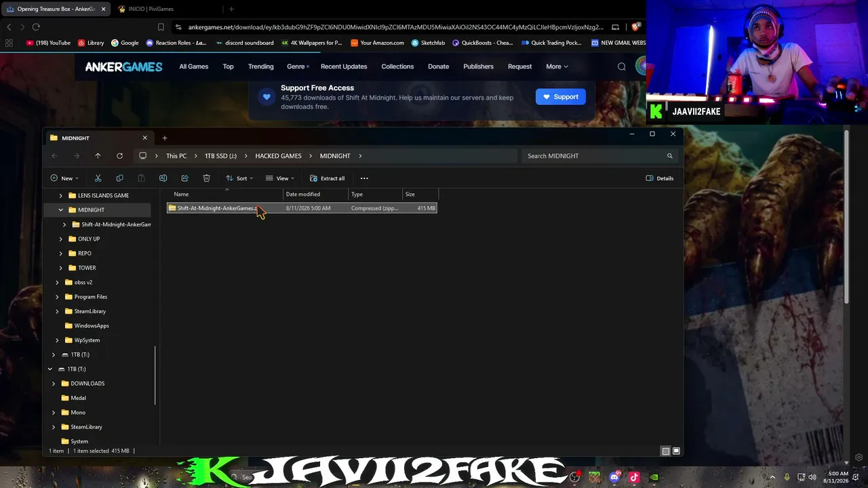Sort files by the Size column
The width and height of the screenshot is (868, 488).
point(420,195)
